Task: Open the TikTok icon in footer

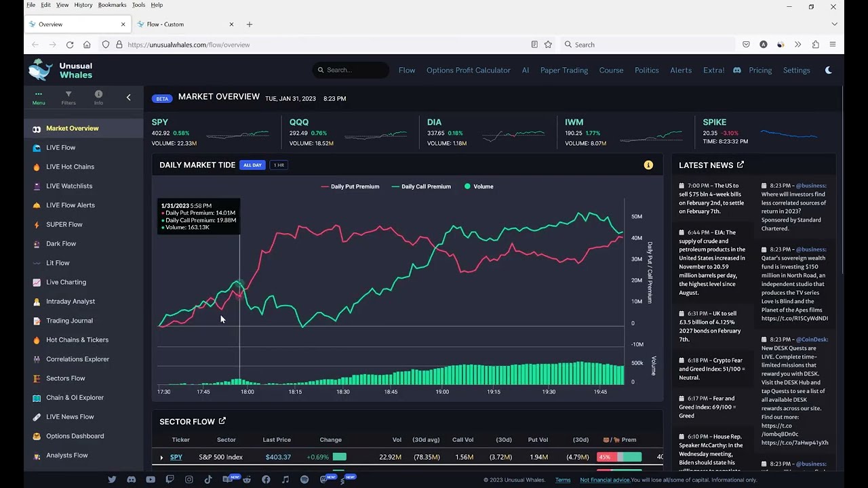Action: click(208, 479)
